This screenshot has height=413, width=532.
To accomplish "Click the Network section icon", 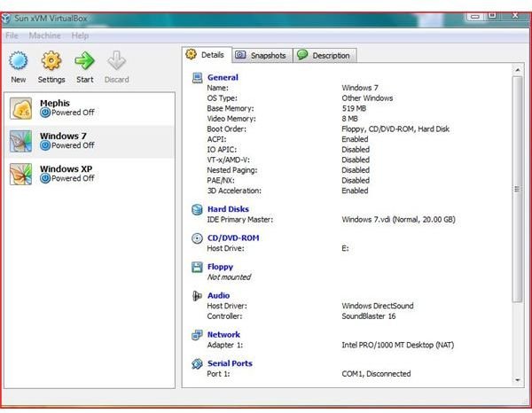I will [197, 335].
